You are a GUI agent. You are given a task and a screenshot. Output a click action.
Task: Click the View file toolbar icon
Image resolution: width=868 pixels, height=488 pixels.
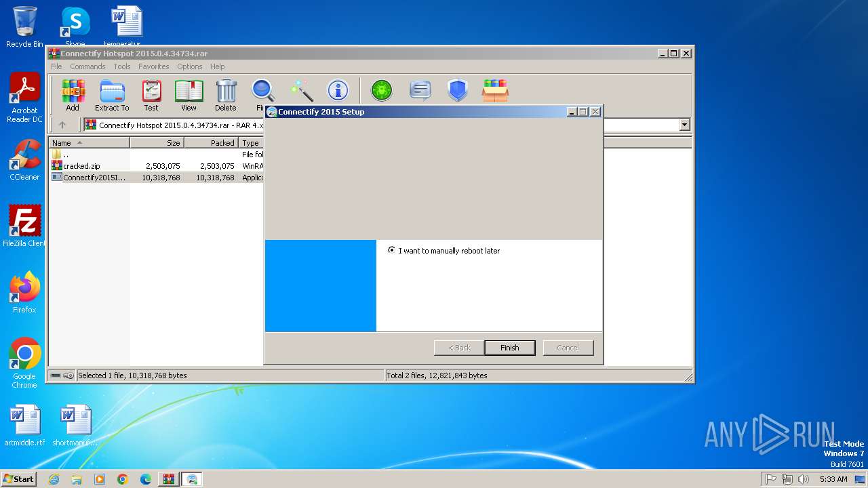189,95
